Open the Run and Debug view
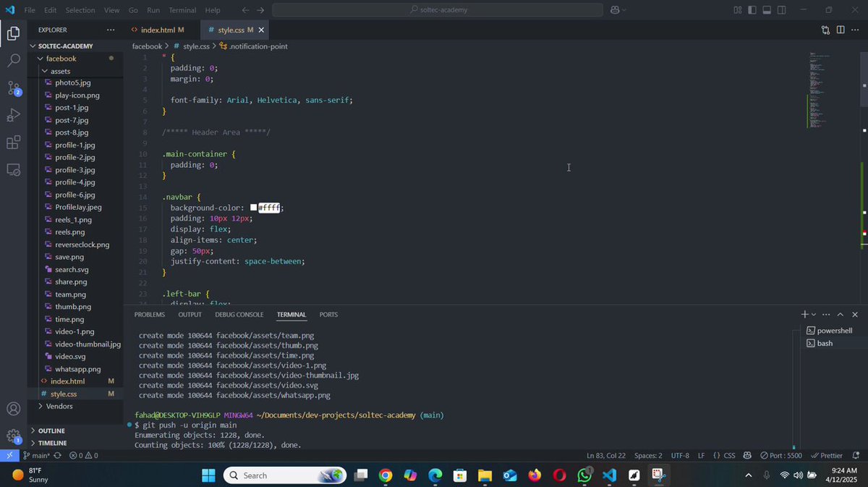 [x=13, y=115]
